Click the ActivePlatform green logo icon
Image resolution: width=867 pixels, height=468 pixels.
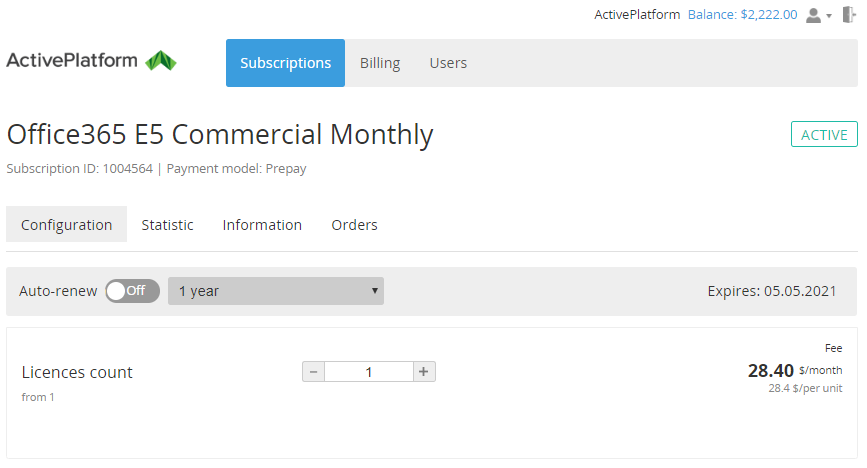coord(161,61)
